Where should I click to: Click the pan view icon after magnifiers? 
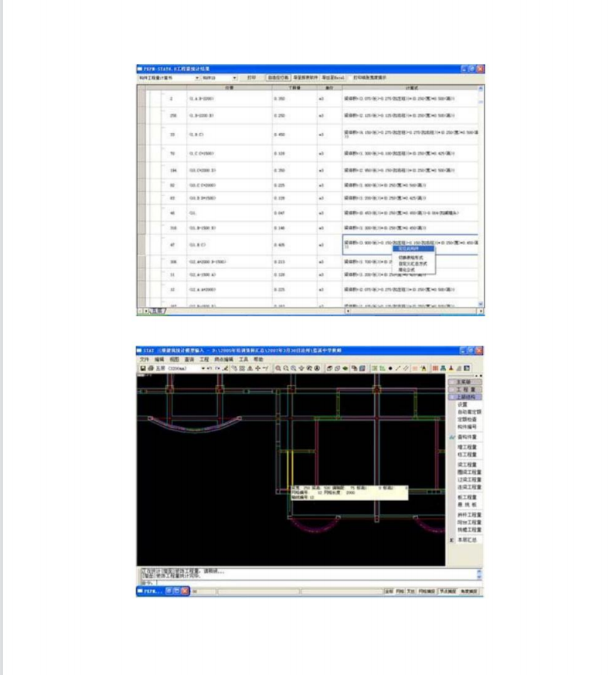301,368
